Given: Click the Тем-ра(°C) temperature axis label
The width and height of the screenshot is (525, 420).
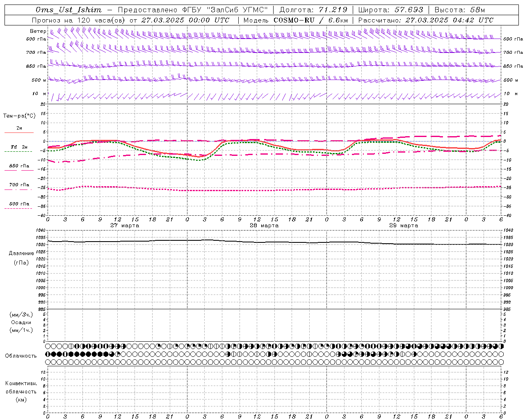Looking at the screenshot, I should pyautogui.click(x=19, y=116).
